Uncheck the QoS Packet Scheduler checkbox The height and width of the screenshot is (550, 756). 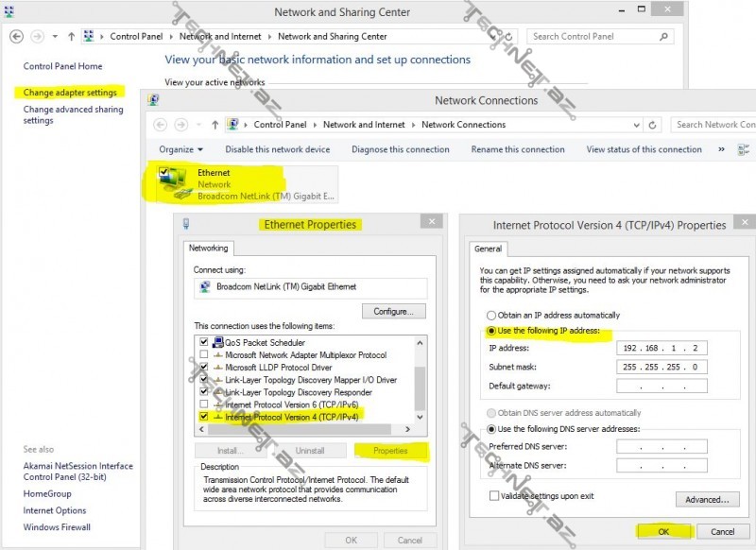[x=202, y=342]
